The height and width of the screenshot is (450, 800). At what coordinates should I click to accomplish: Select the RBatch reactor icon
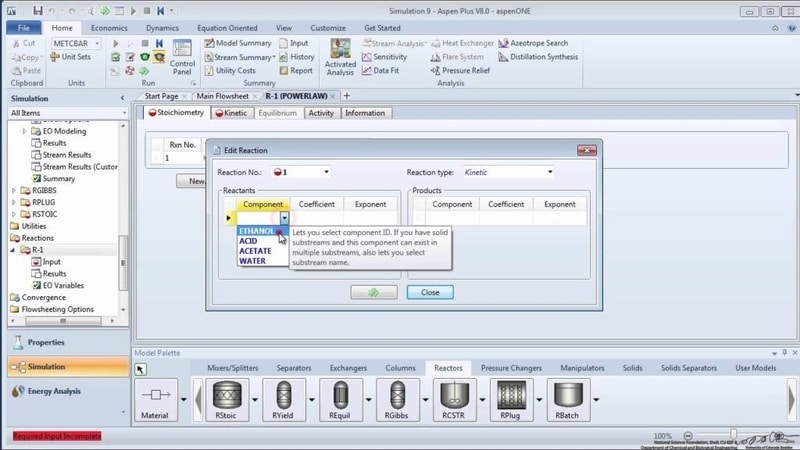568,400
